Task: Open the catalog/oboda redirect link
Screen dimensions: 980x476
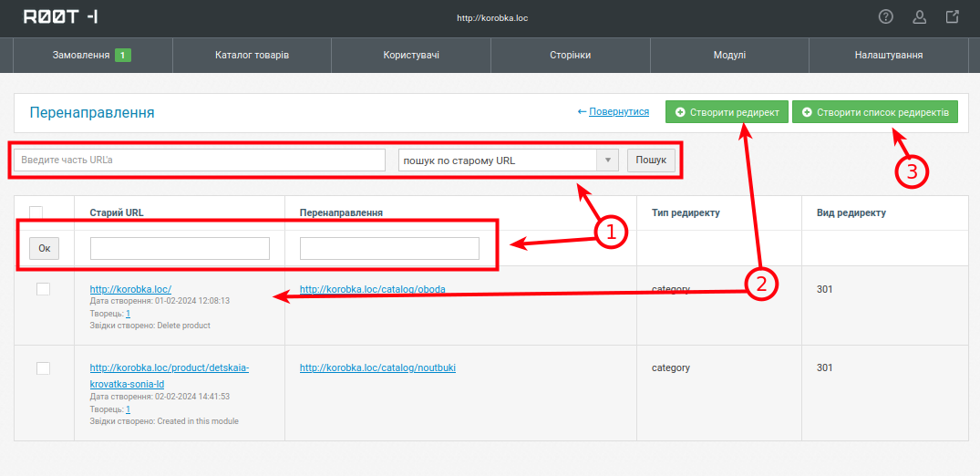Action: pos(373,289)
